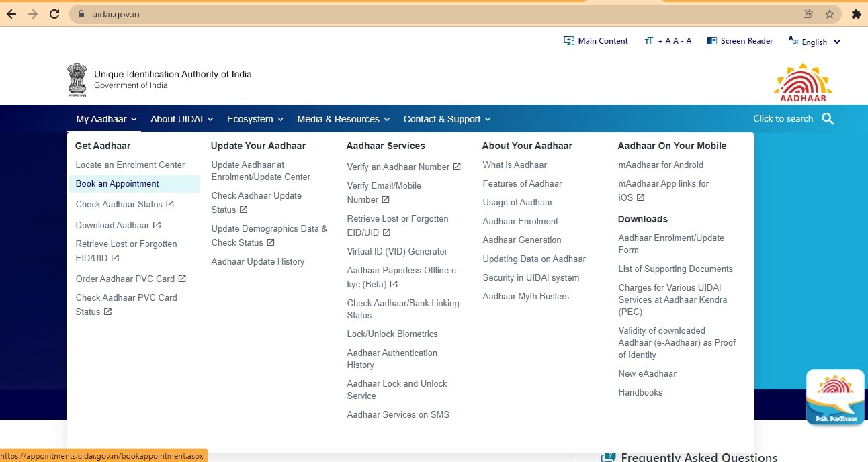868x462 pixels.
Task: Click the search magnifier icon
Action: point(828,119)
